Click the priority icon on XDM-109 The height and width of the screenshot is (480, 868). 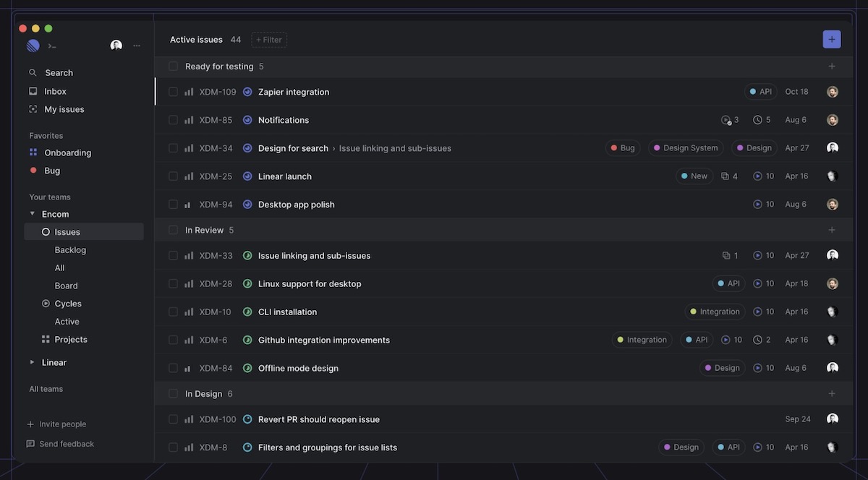tap(188, 92)
